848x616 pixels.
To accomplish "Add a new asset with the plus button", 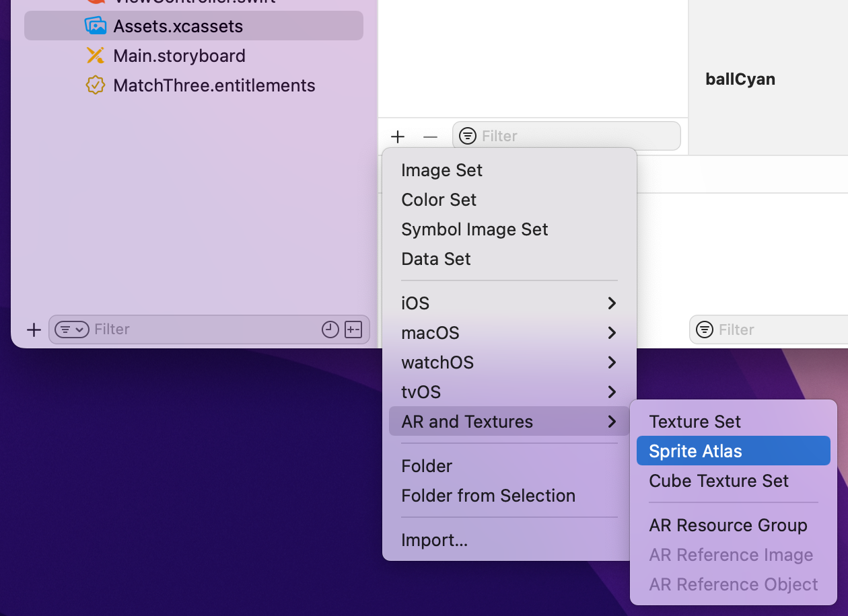I will coord(398,136).
